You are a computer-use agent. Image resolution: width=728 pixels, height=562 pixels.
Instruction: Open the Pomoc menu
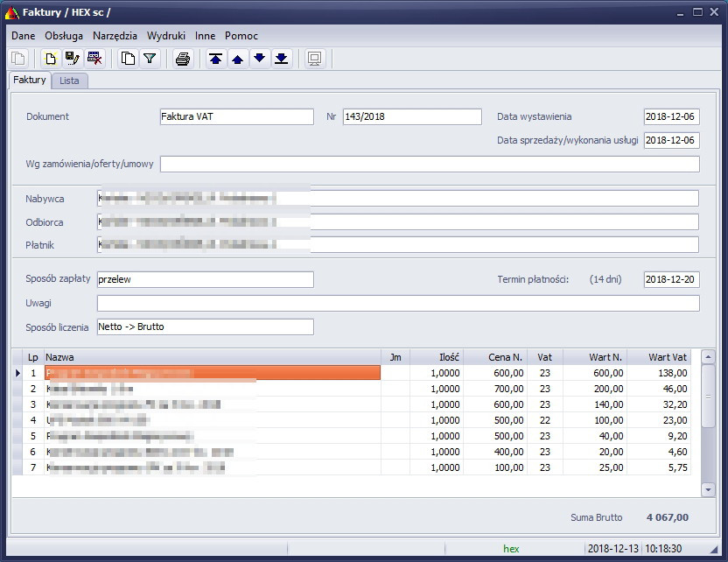(241, 36)
